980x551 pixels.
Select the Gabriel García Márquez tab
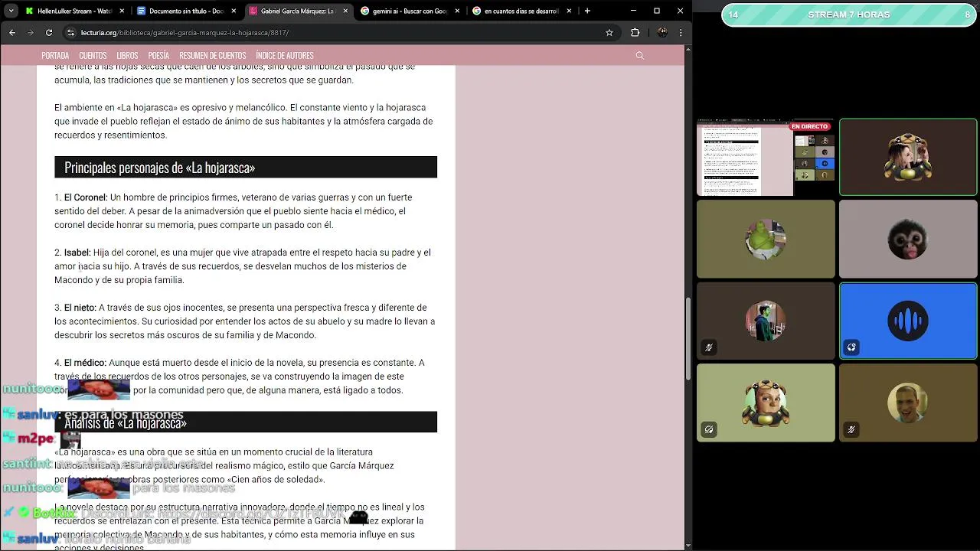[x=291, y=11]
